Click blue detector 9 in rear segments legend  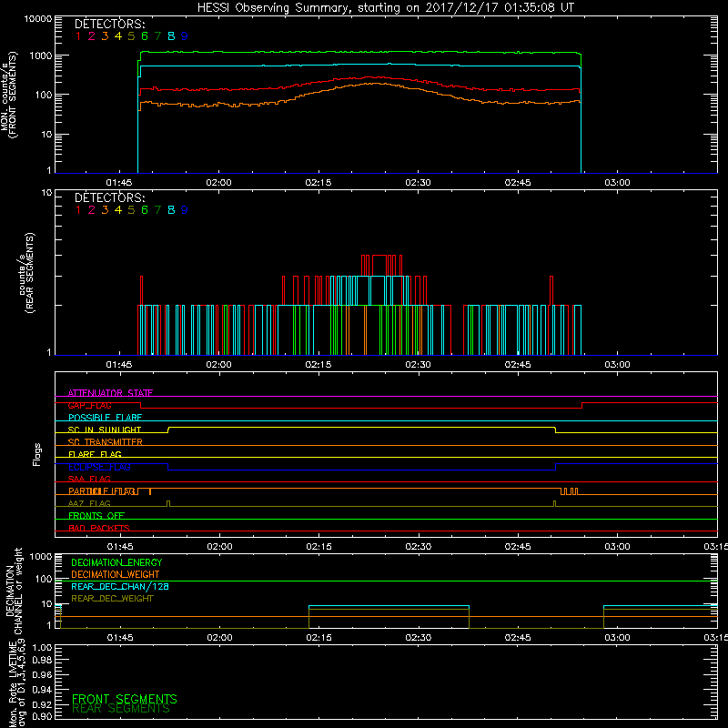click(185, 210)
